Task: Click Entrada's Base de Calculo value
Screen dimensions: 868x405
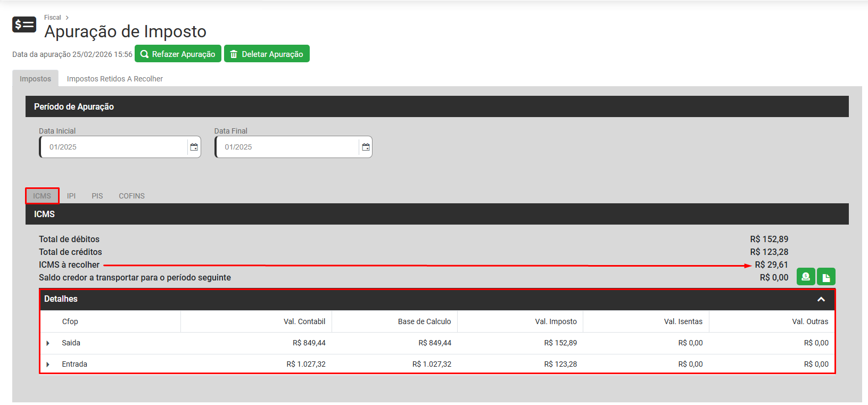Action: [x=432, y=364]
